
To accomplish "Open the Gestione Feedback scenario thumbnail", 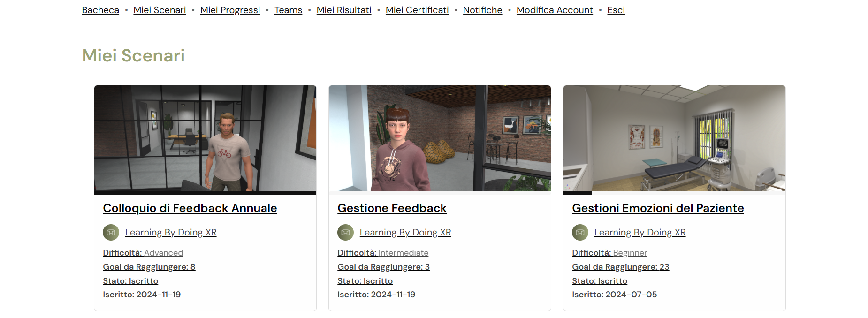I will [440, 138].
